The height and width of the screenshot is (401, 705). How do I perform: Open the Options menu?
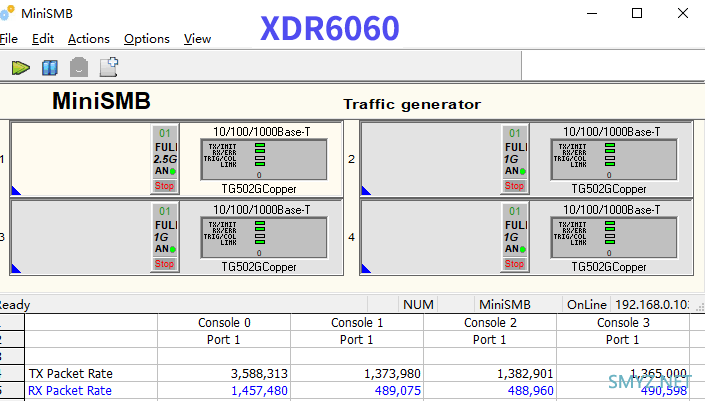(147, 39)
